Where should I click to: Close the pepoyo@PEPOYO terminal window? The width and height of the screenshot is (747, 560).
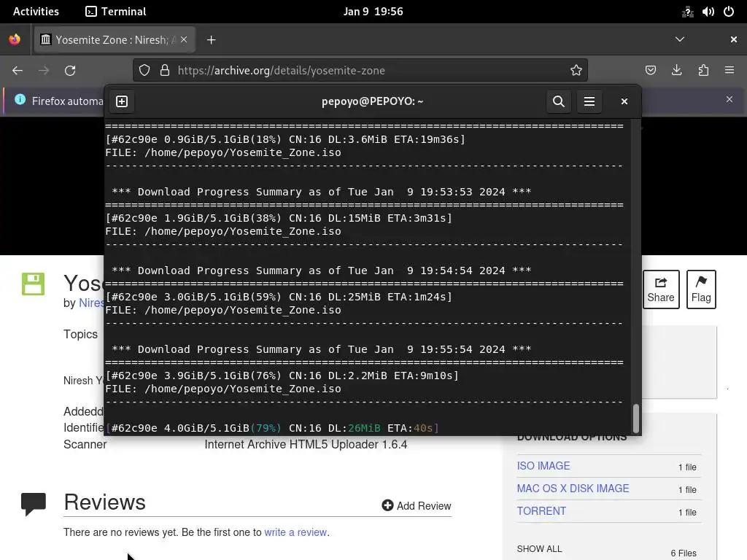click(624, 101)
